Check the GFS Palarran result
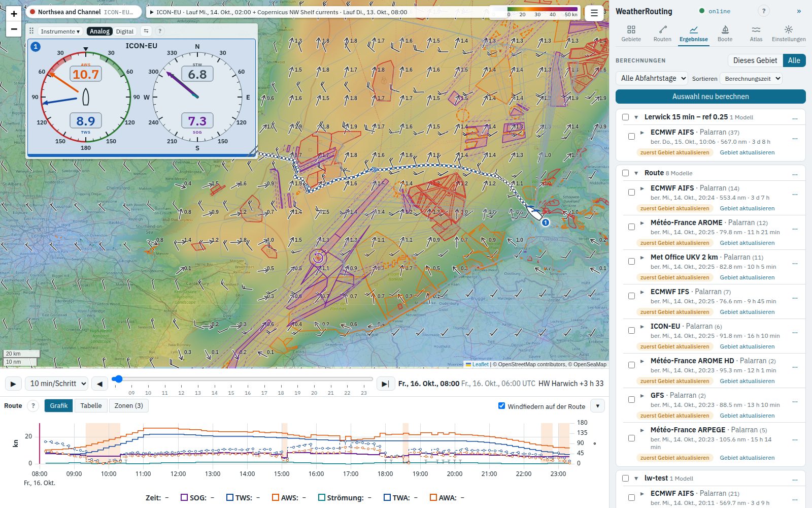Screen dimensions: 812x508 pyautogui.click(x=631, y=400)
